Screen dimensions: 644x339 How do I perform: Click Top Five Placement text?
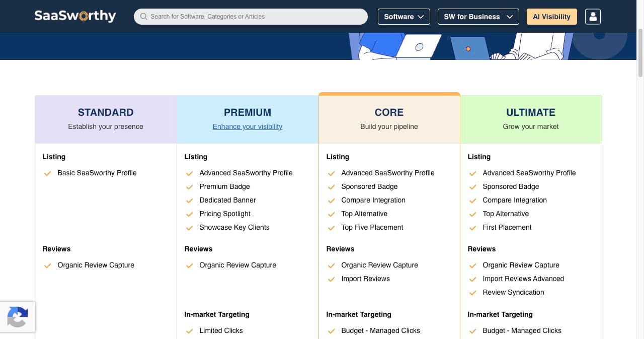[x=372, y=227]
